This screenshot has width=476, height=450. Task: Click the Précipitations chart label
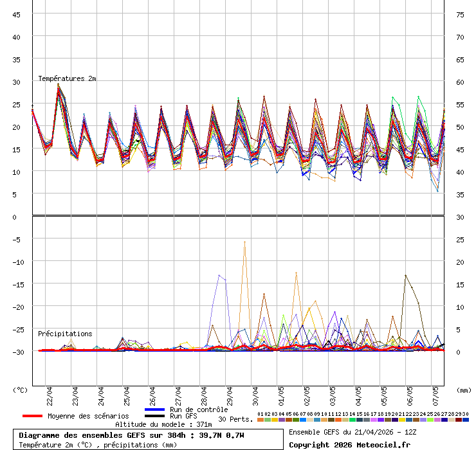coord(65,334)
